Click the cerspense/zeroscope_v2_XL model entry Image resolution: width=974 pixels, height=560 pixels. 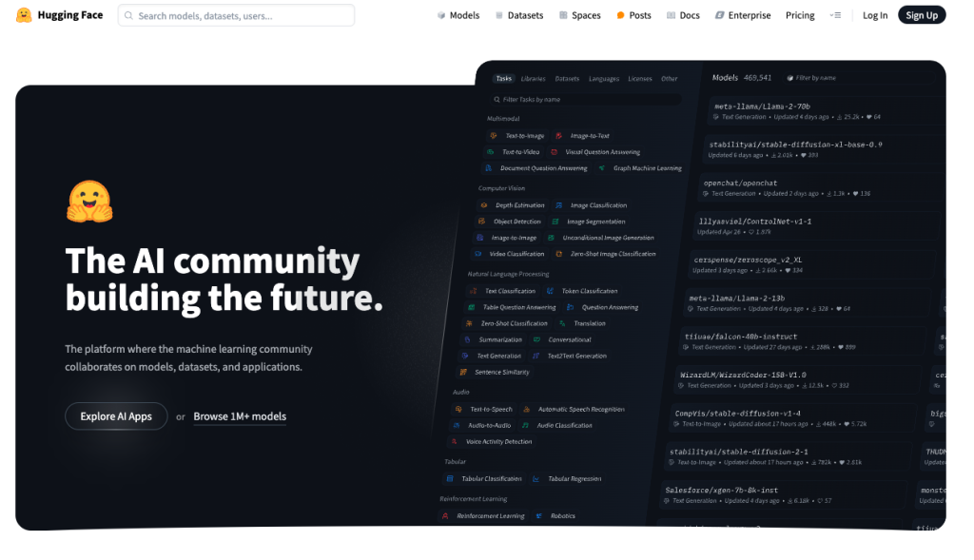click(812, 264)
